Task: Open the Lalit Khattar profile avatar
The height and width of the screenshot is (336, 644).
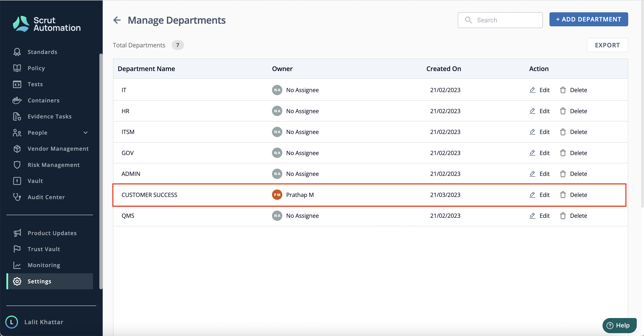Action: click(11, 322)
